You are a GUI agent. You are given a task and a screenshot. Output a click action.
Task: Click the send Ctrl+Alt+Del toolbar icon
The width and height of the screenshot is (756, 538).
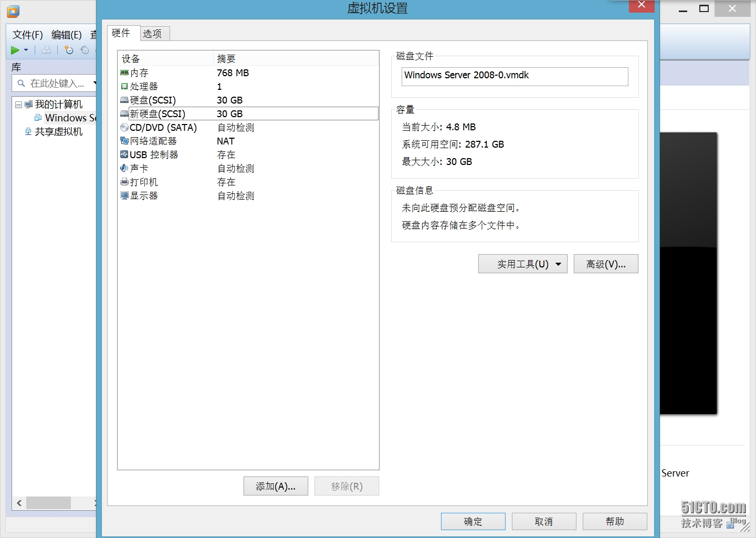46,50
